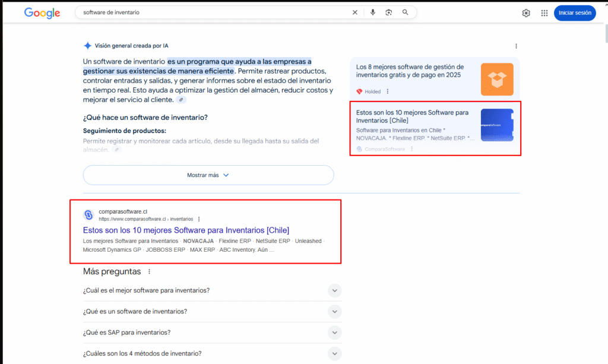The height and width of the screenshot is (364, 608).
Task: Expand '¿Qué es un software de inventarios?'
Action: click(x=212, y=311)
